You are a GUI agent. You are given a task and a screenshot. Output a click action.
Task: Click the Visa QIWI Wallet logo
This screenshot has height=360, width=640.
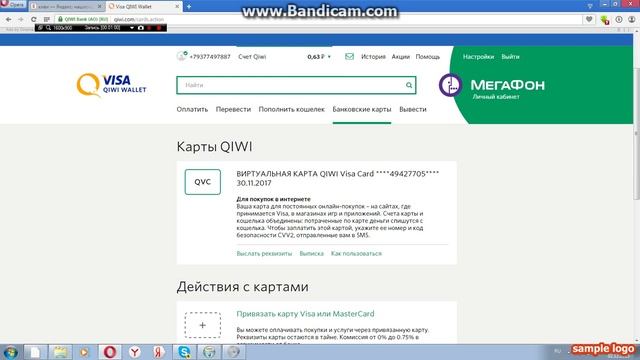click(111, 85)
